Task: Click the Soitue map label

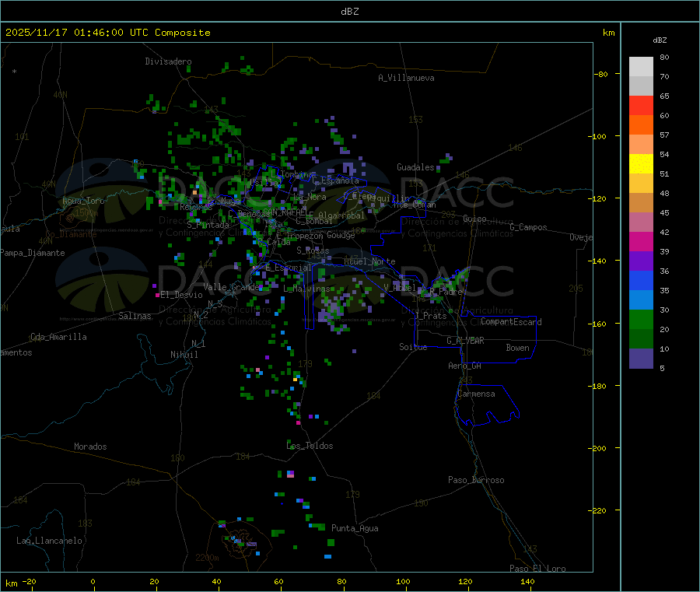Action: 413,347
